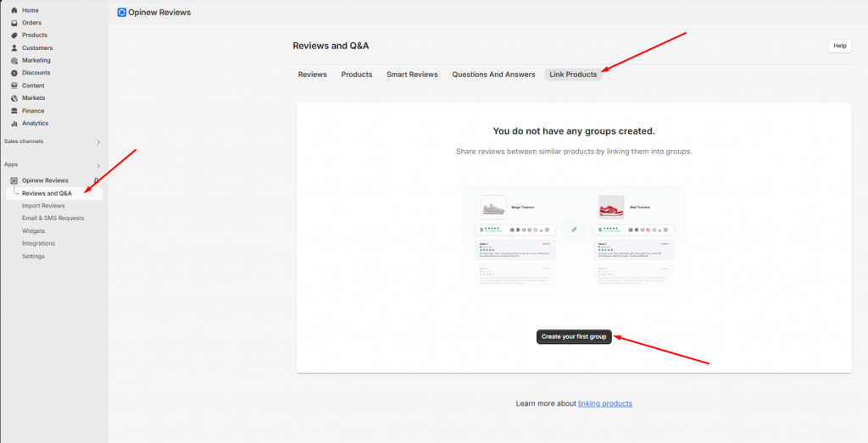Open Orders via its sidebar icon
Image resolution: width=868 pixels, height=443 pixels.
click(x=14, y=23)
